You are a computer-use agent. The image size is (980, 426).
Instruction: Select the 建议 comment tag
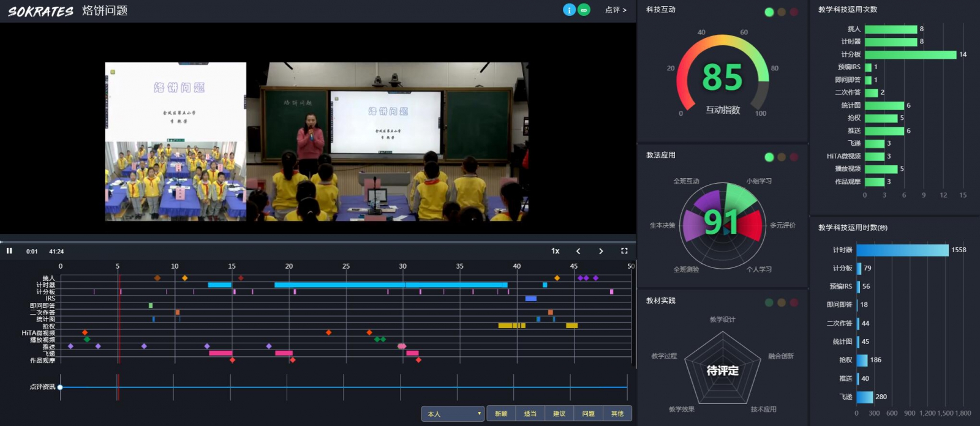pos(559,414)
